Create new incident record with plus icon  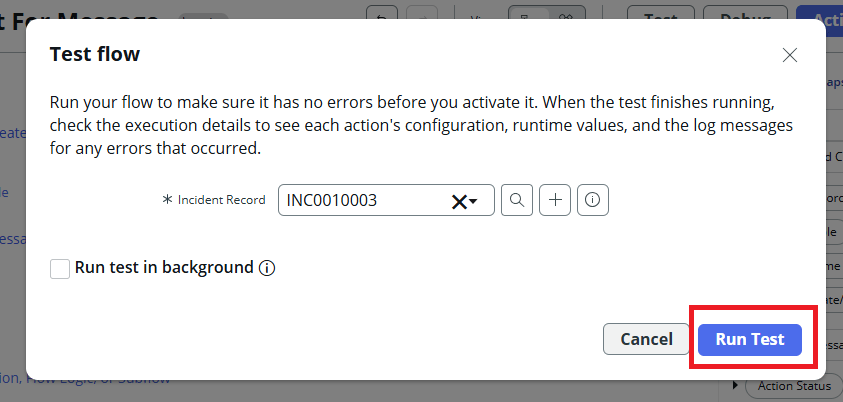[555, 200]
